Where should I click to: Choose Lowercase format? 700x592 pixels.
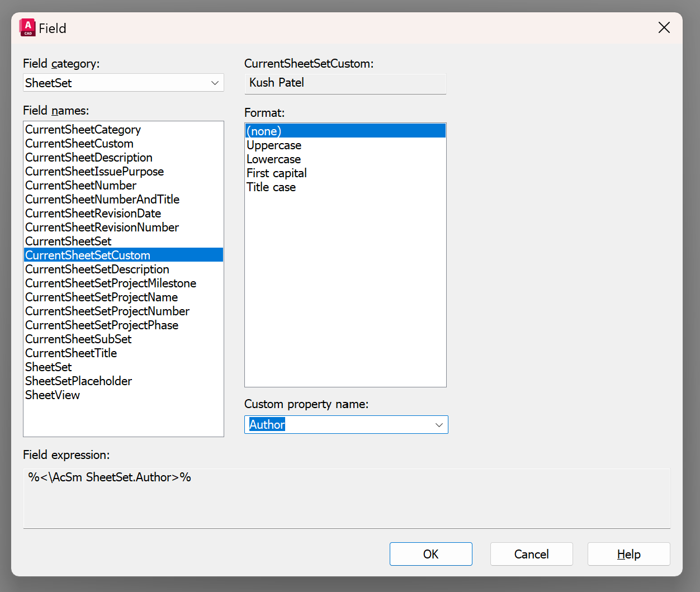(273, 159)
